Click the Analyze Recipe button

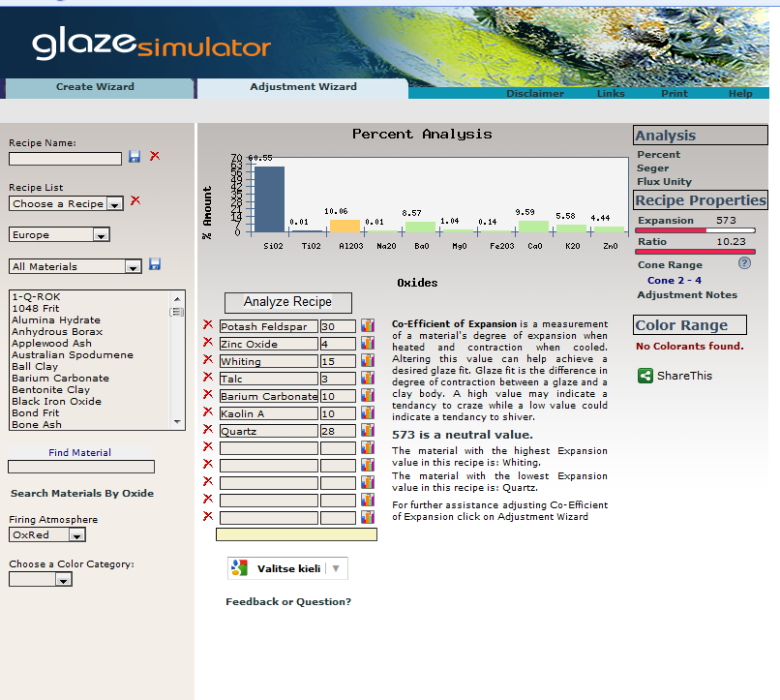tap(288, 302)
